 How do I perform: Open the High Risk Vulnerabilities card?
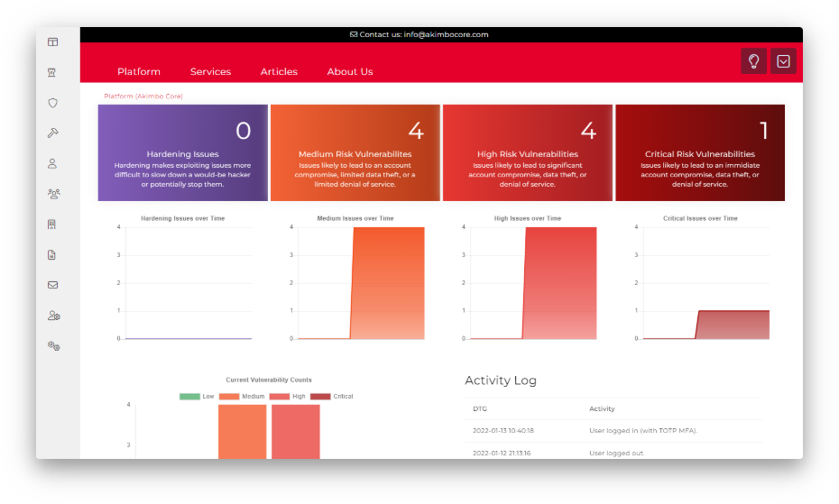(528, 153)
